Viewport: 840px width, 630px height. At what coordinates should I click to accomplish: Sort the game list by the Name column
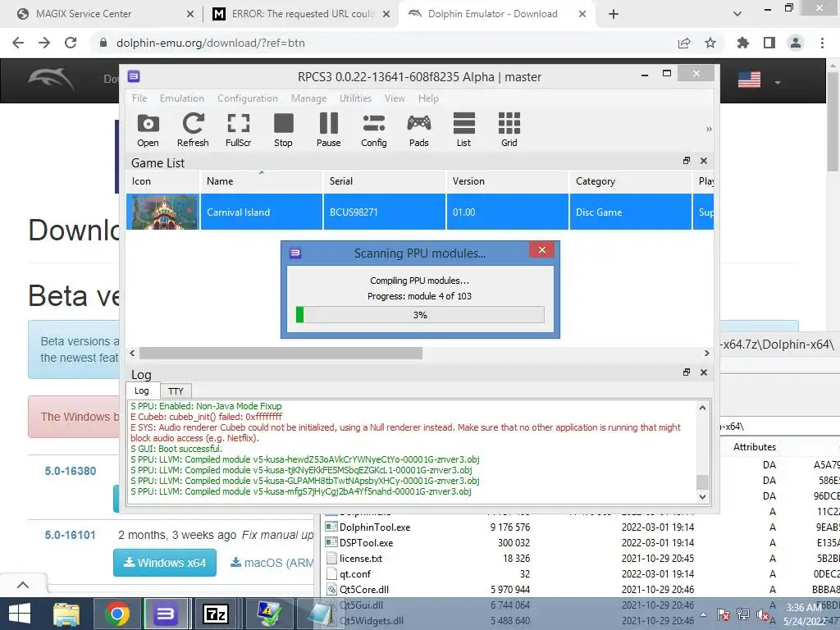pos(262,181)
